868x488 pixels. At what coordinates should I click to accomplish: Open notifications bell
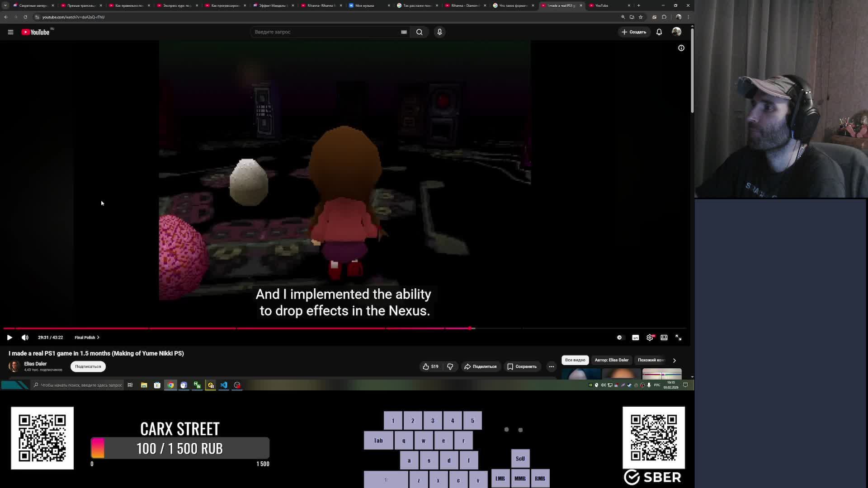click(659, 32)
